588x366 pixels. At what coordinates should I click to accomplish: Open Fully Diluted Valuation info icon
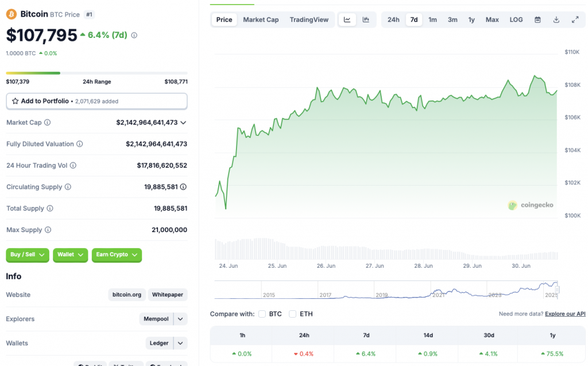pyautogui.click(x=79, y=144)
